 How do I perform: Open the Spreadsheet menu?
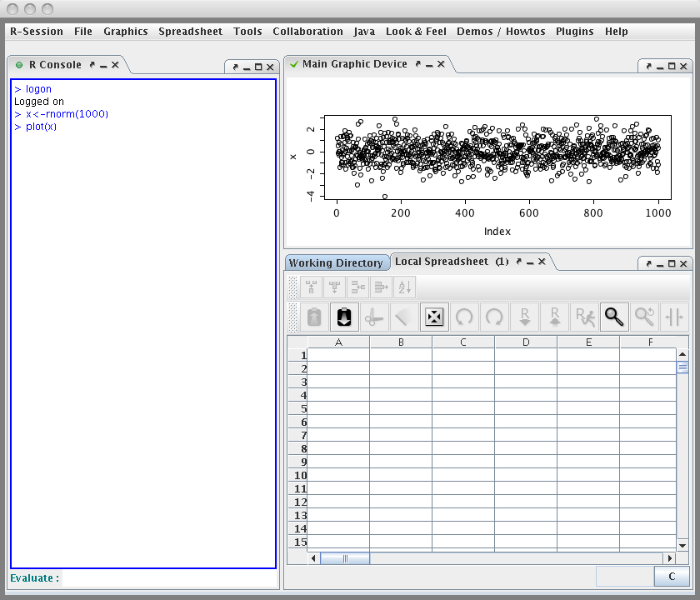click(191, 32)
